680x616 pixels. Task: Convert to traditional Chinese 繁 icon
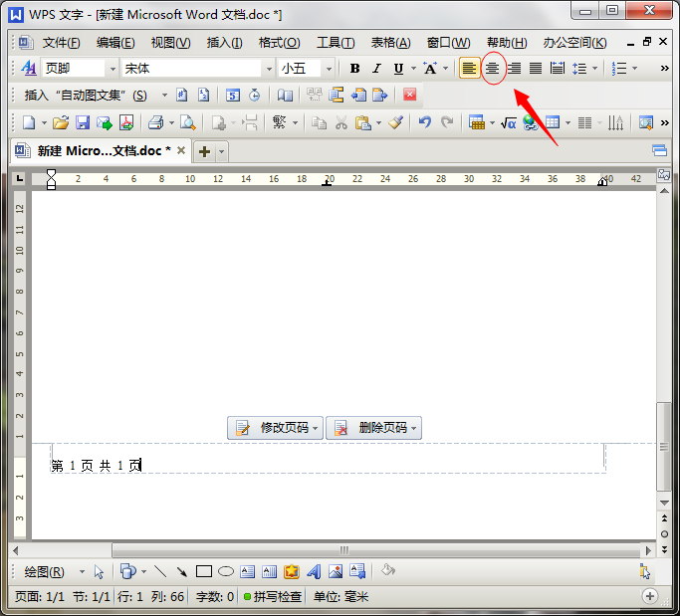click(280, 123)
